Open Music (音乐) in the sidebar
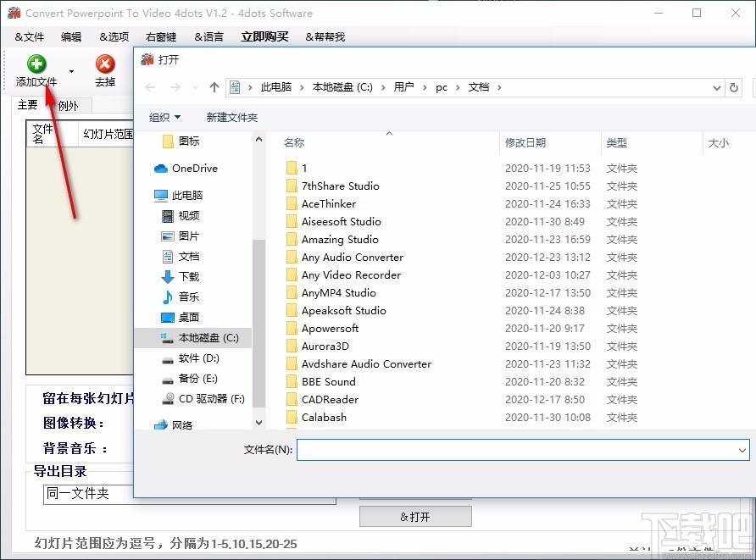756x560 pixels. [x=181, y=297]
